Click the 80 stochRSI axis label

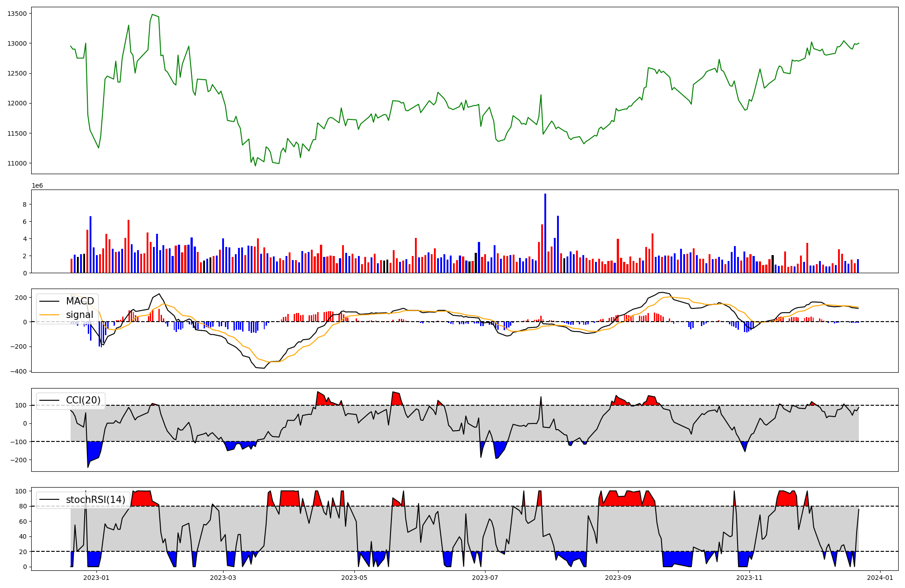[x=23, y=506]
